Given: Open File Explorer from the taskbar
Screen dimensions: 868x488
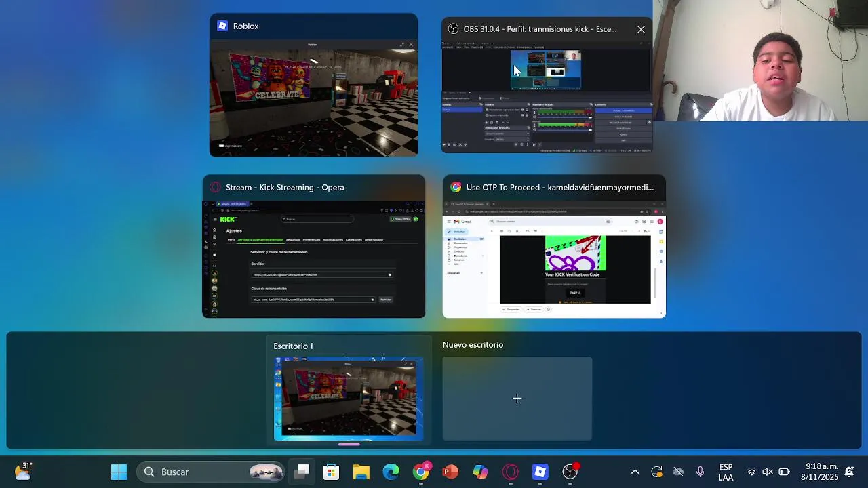Looking at the screenshot, I should coord(361,472).
